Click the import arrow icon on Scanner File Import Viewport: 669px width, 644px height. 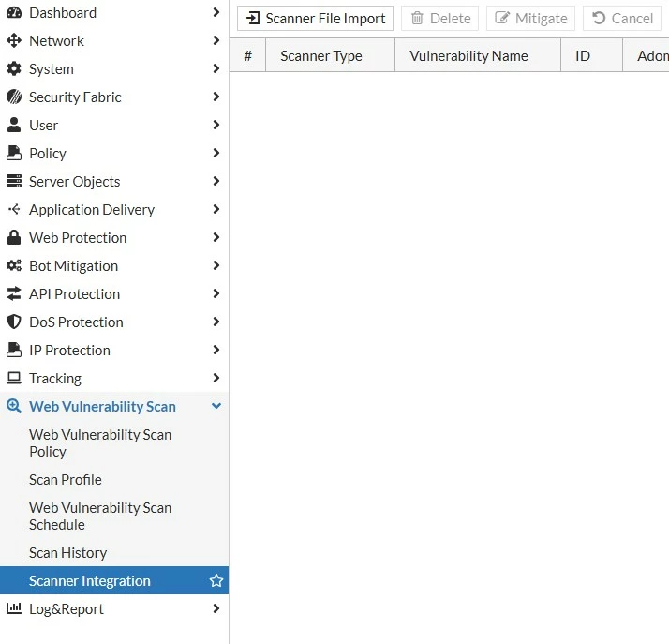(x=253, y=19)
